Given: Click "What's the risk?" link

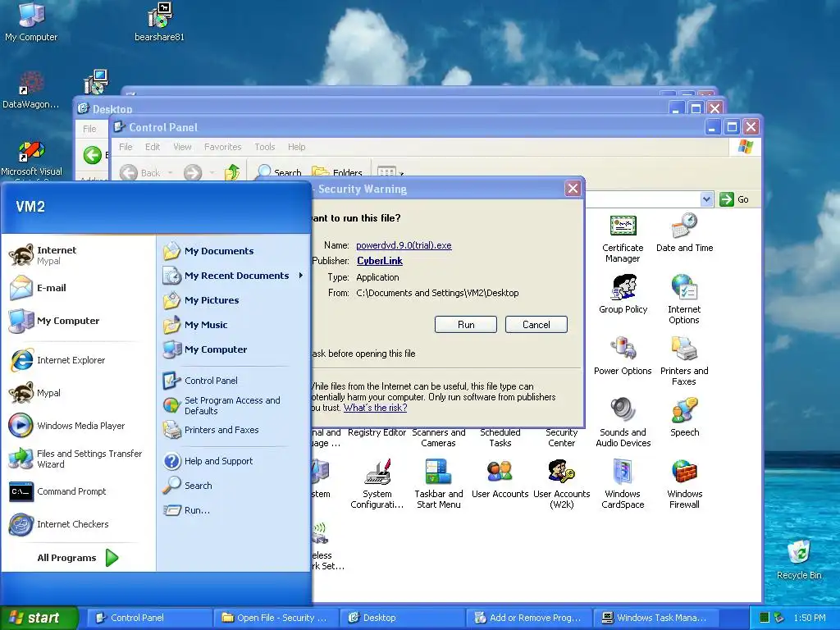Looking at the screenshot, I should tap(375, 408).
